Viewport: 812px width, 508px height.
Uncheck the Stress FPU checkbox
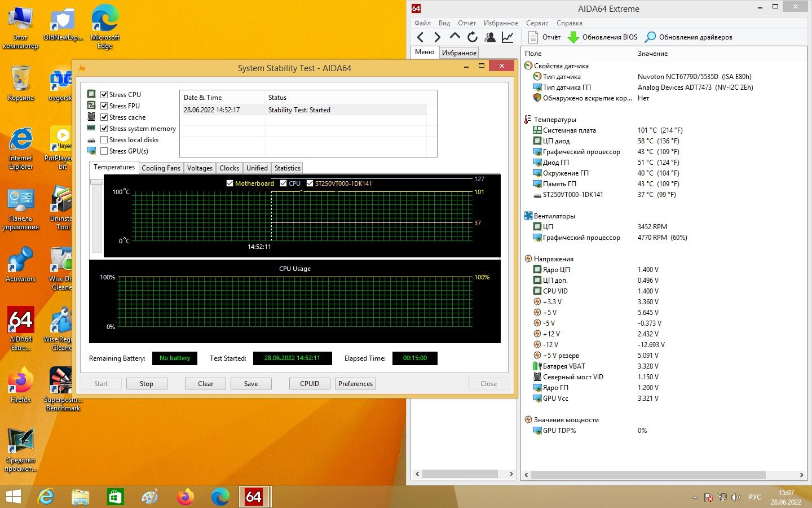tap(104, 106)
